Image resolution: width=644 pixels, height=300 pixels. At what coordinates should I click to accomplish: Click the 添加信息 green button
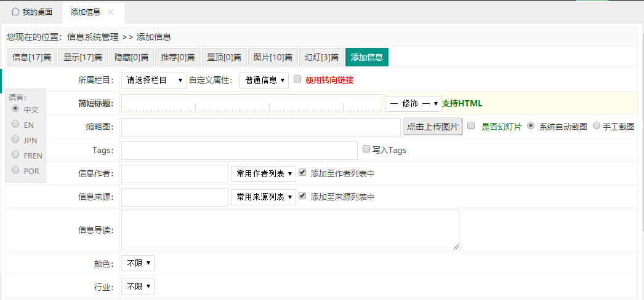(366, 58)
